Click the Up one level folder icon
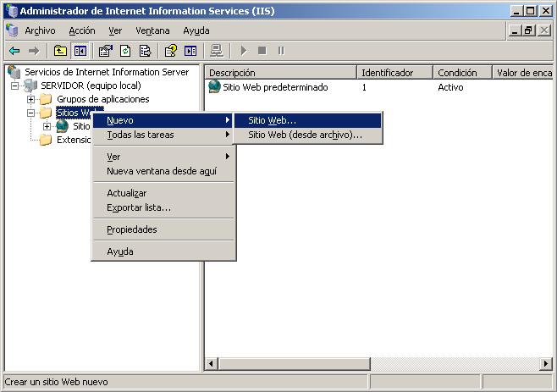This screenshot has height=392, width=557. 60,51
